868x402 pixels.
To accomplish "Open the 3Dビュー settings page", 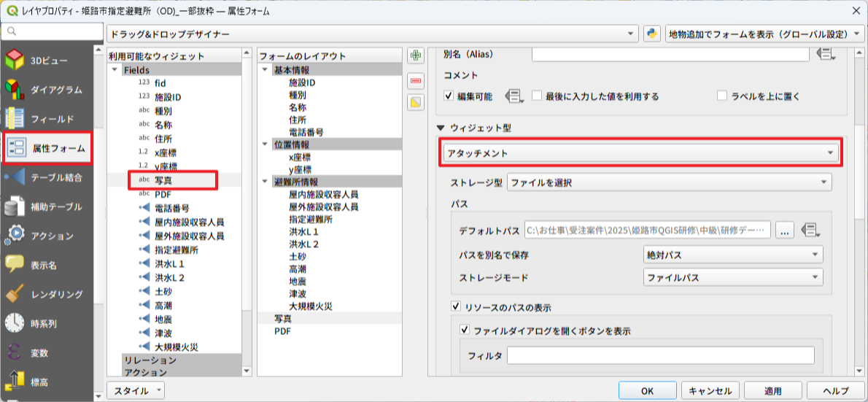I will coord(48,61).
